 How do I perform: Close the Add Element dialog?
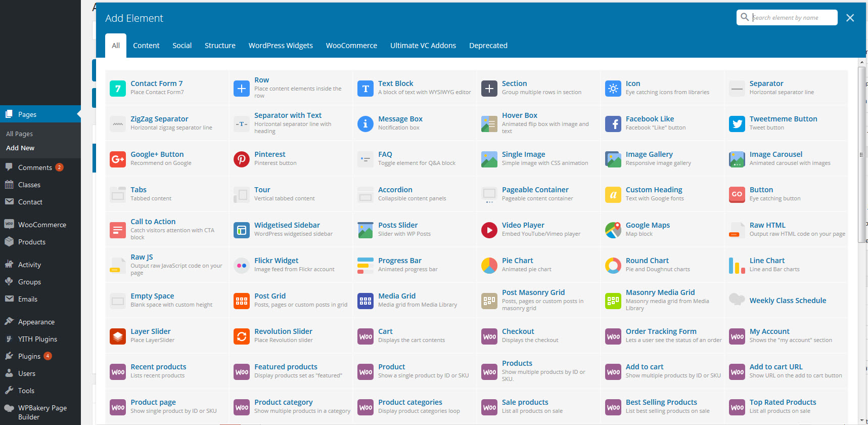click(x=850, y=18)
